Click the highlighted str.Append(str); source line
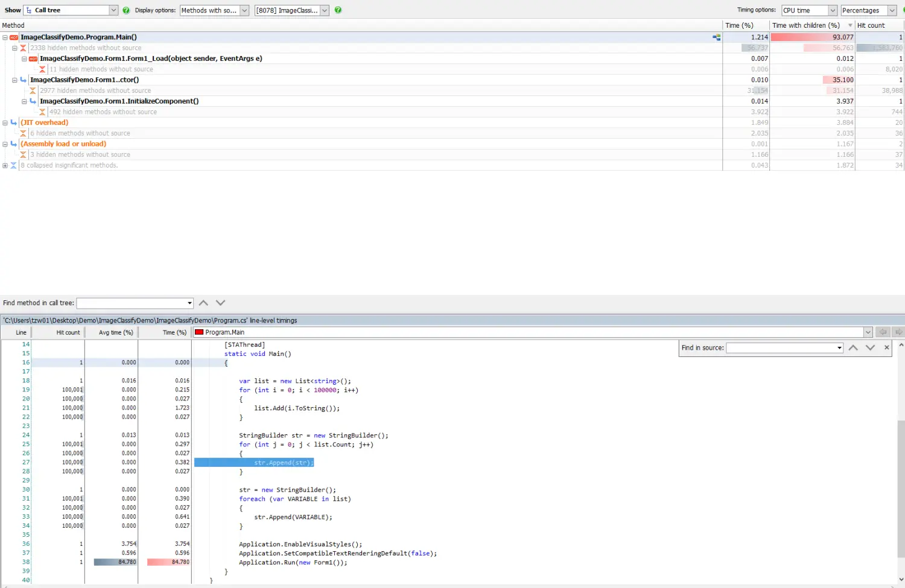This screenshot has height=588, width=905. 254,463
